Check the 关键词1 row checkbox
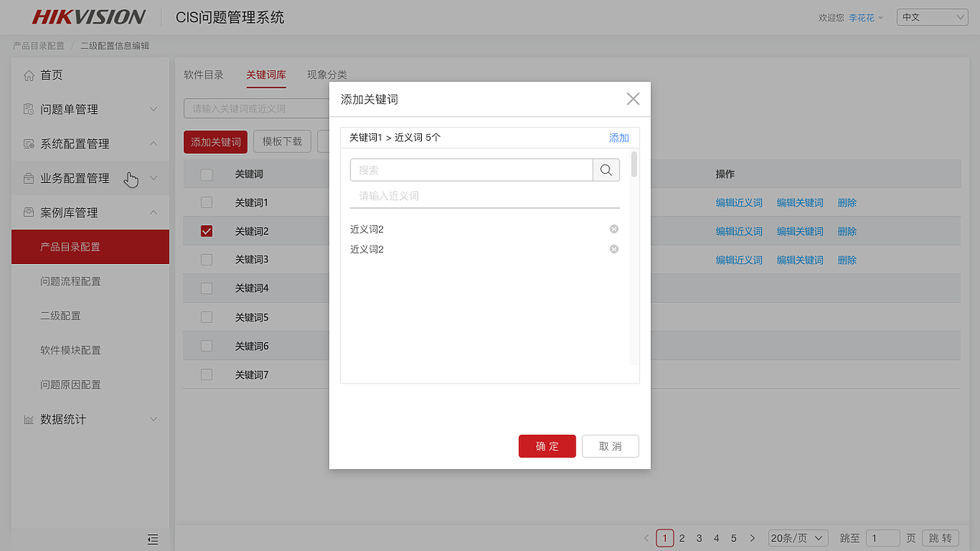This screenshot has width=980, height=551. 206,202
